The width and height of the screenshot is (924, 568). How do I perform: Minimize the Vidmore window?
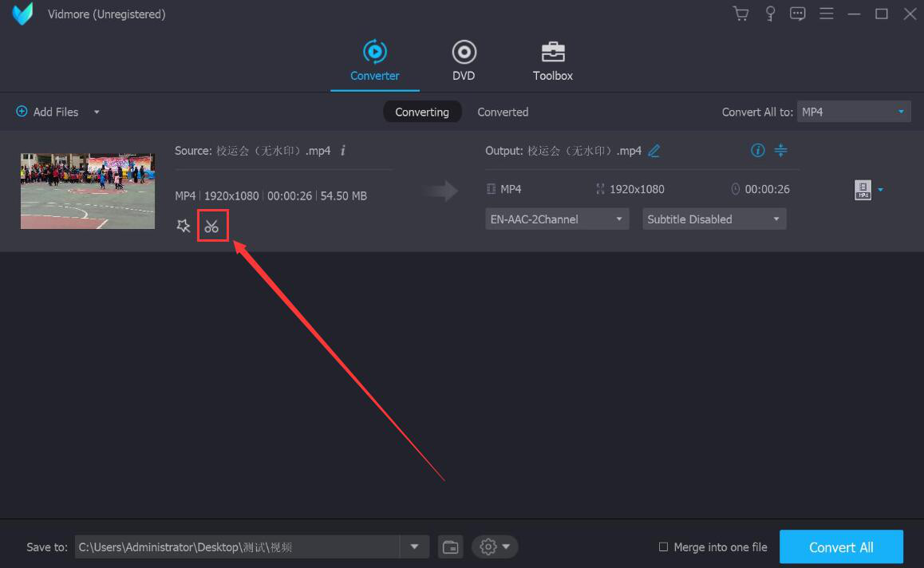coord(854,14)
